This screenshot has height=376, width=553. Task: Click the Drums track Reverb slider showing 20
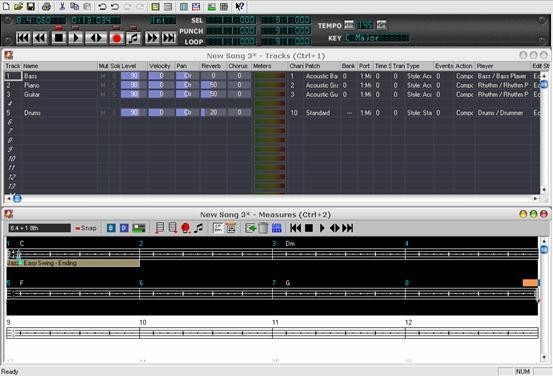coord(213,113)
